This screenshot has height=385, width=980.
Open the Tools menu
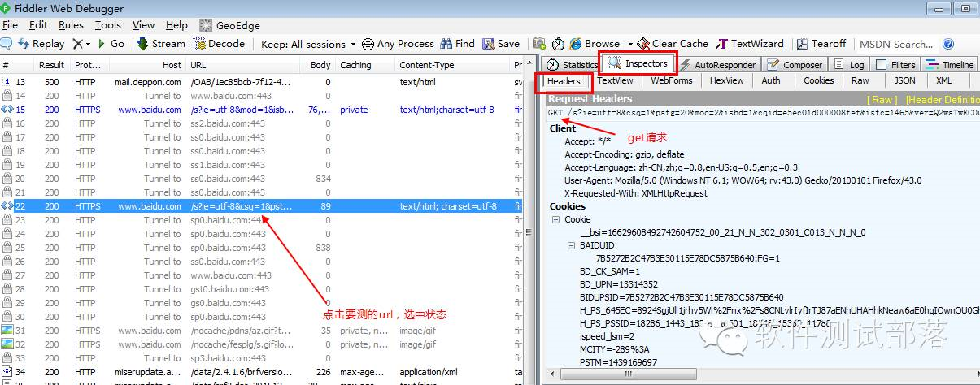tap(107, 25)
